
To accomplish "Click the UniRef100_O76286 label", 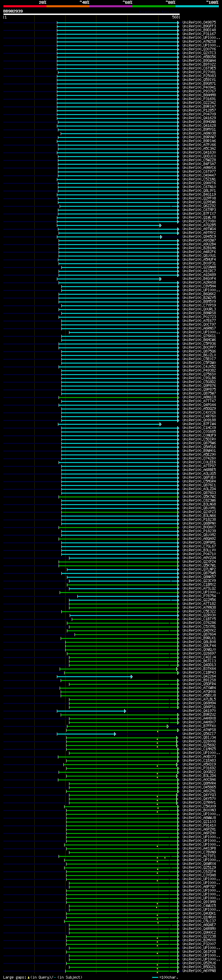I will point(199,623).
